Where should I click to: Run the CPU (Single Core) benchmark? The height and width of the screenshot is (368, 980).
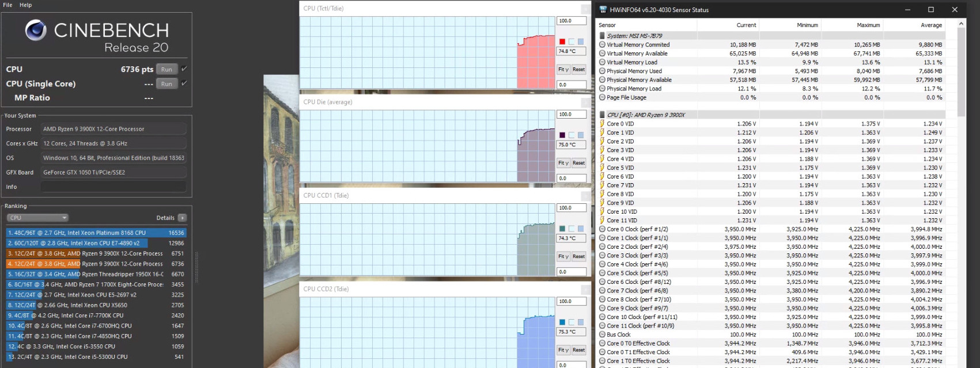click(x=167, y=84)
